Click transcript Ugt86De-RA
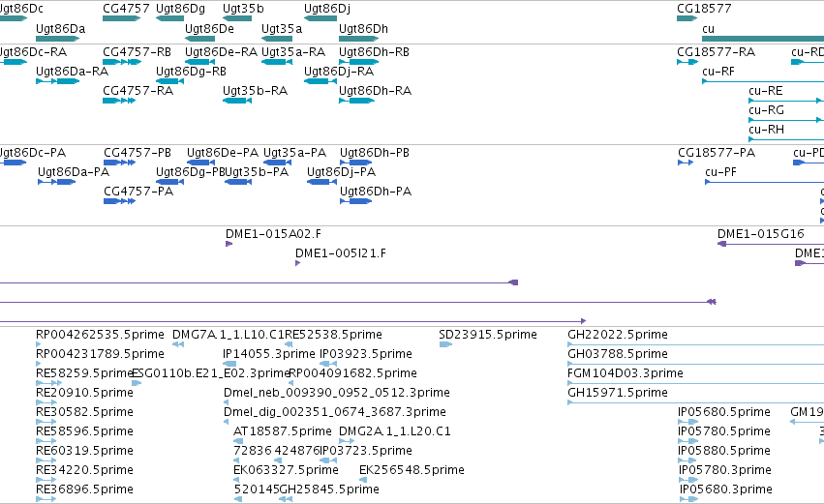Viewport: 824px width, 504px height. click(221, 52)
